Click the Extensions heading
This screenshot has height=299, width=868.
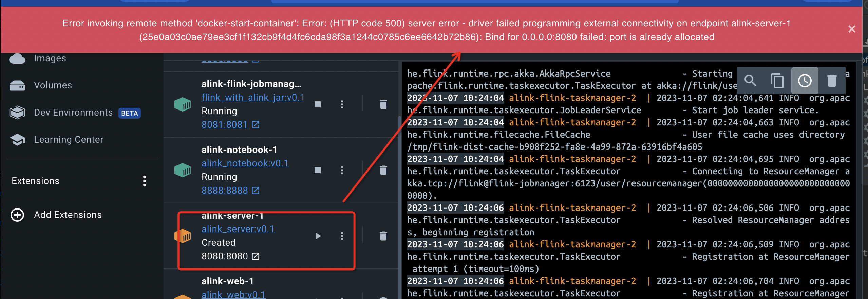[35, 181]
